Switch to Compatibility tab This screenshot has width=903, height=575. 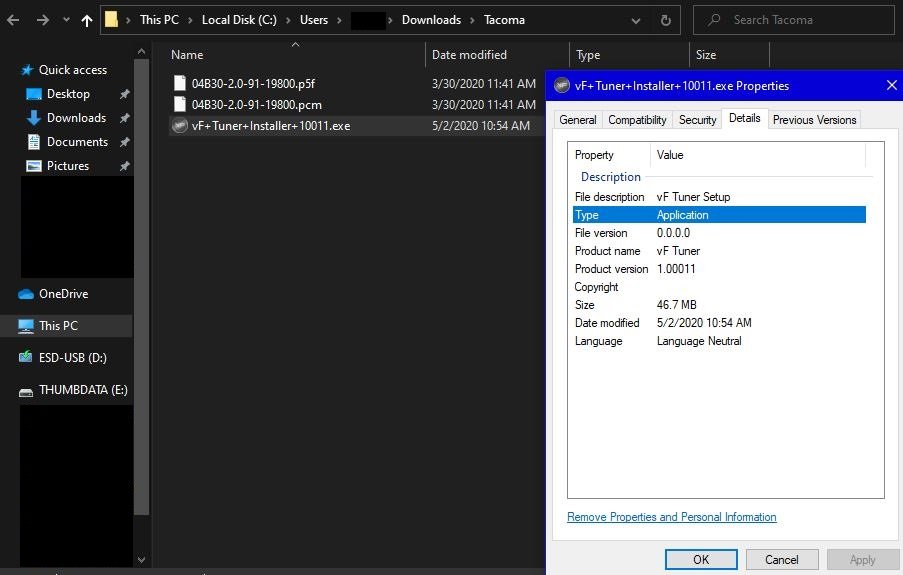point(637,120)
